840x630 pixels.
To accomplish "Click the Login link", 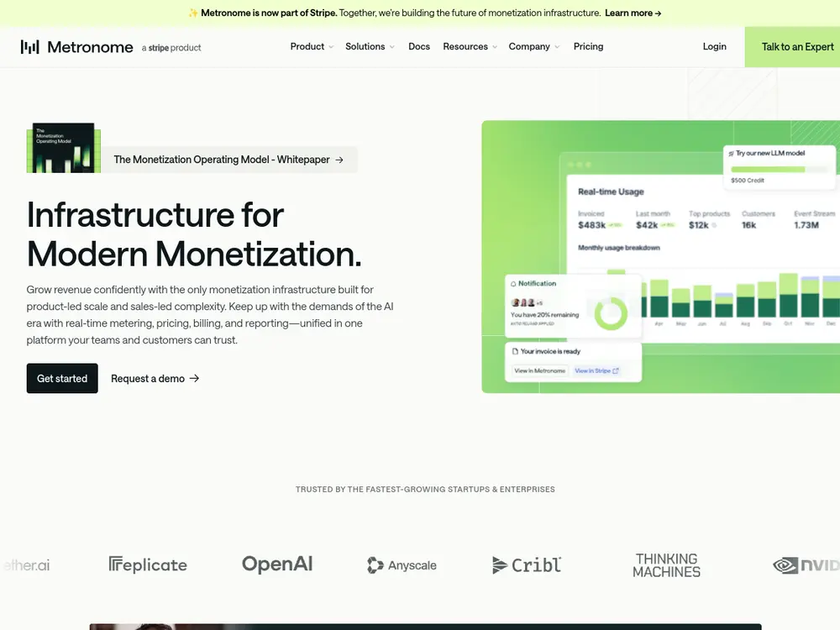I will click(x=715, y=46).
